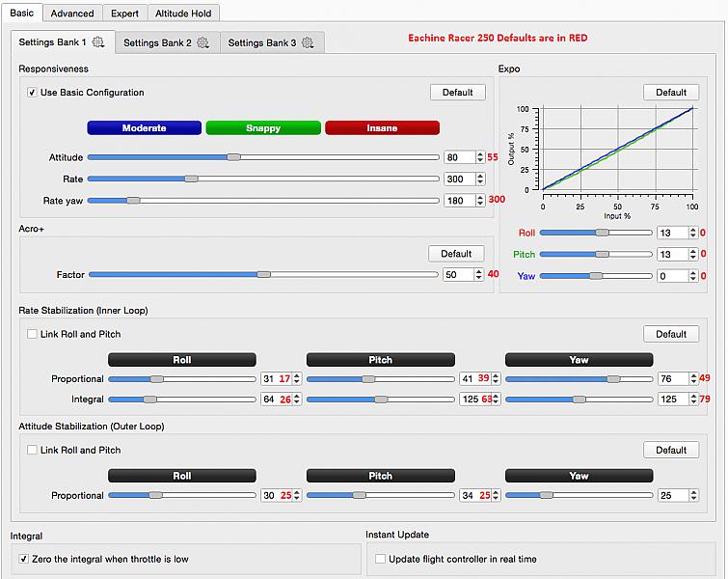Select the Expert tab
The height and width of the screenshot is (579, 728).
pos(124,14)
